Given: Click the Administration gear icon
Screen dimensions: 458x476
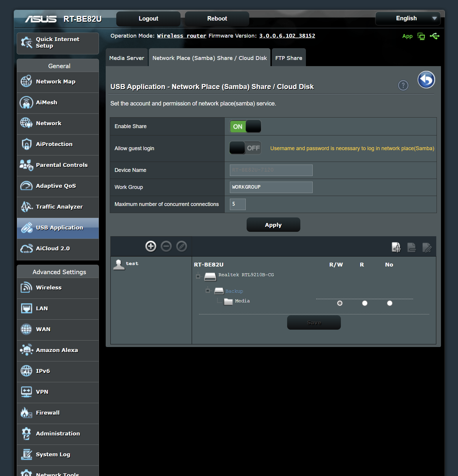Looking at the screenshot, I should (26, 433).
